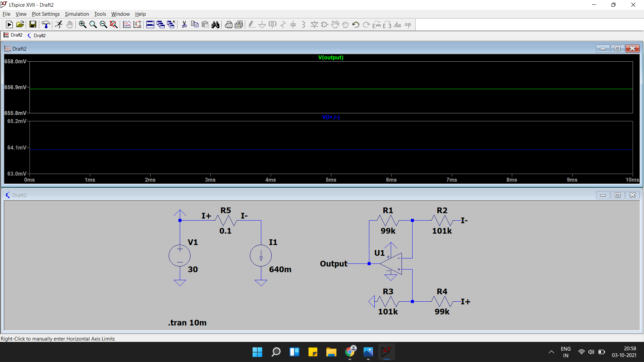Open the Help menu
Viewport: 644px width, 362px height.
pyautogui.click(x=141, y=14)
